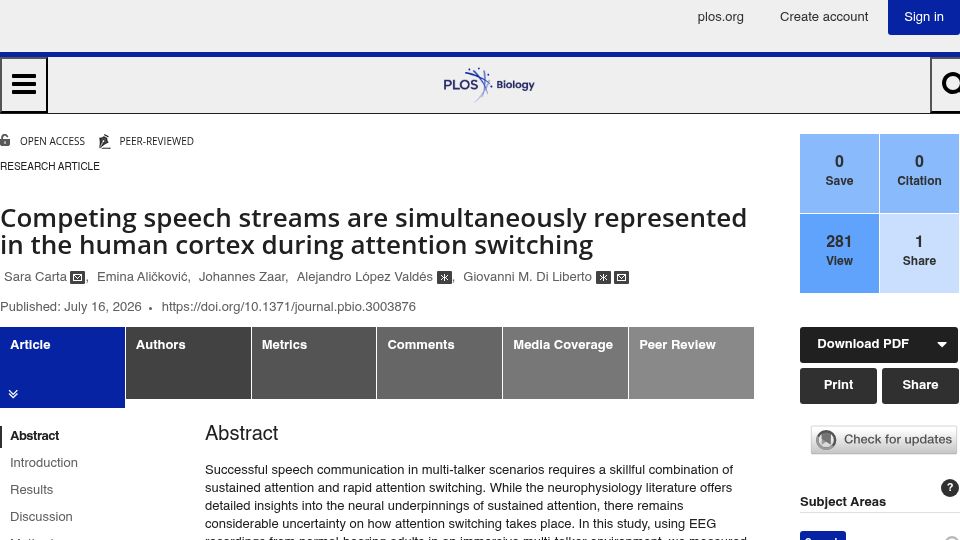
Task: Click the Subject Areas heading
Action: pyautogui.click(x=843, y=502)
